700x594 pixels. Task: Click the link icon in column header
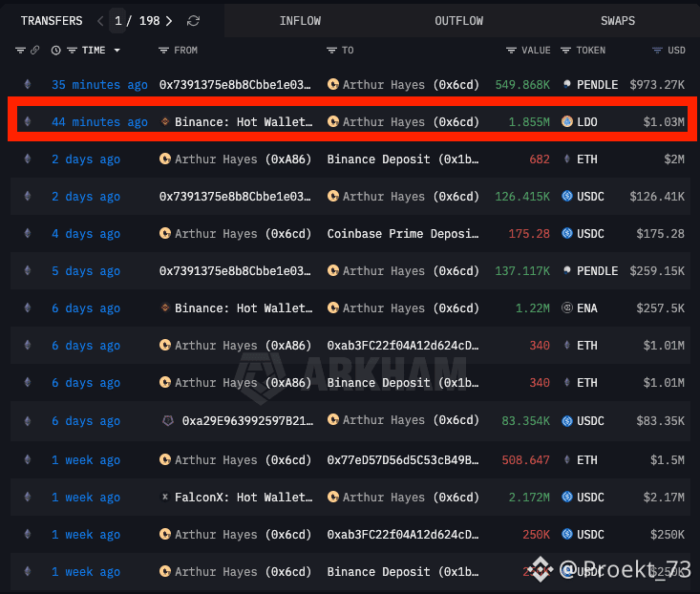point(34,50)
